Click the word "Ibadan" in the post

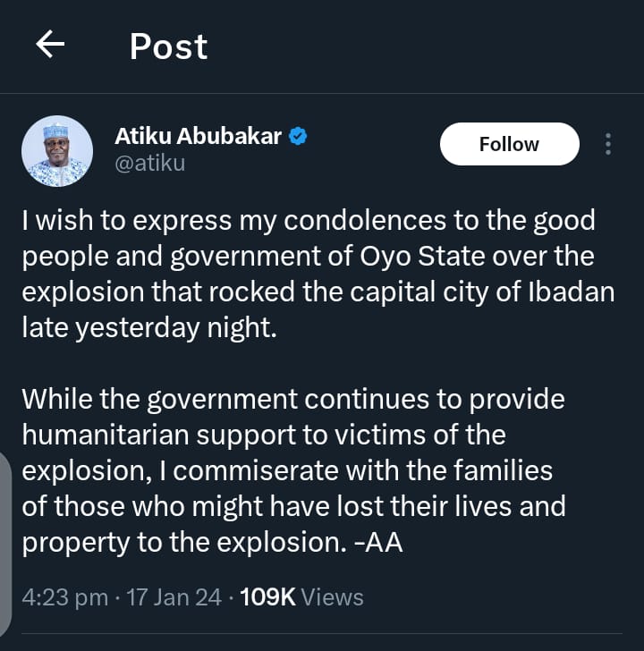click(x=569, y=292)
